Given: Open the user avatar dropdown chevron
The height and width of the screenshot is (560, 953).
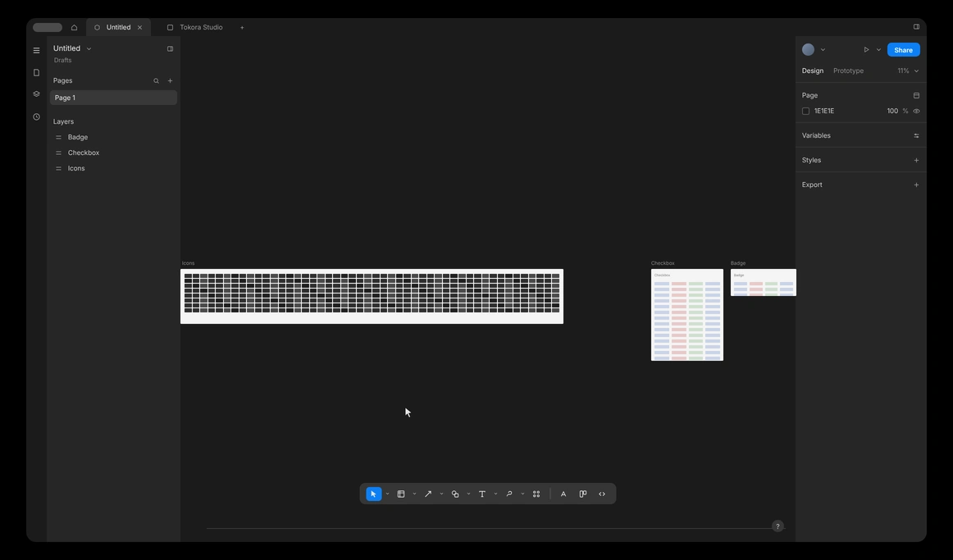Looking at the screenshot, I should point(823,50).
